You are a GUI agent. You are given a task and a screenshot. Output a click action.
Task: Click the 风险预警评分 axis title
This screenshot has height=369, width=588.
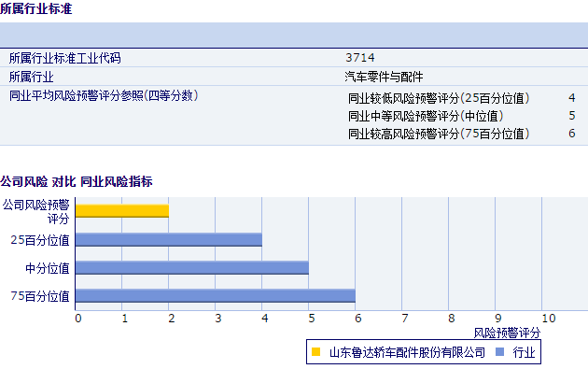507,333
